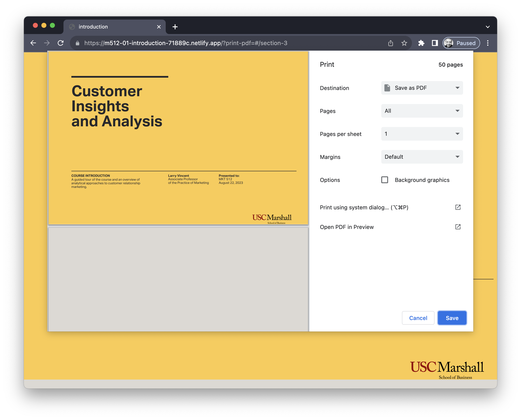
Task: Click the Paused profile button
Action: tap(461, 43)
